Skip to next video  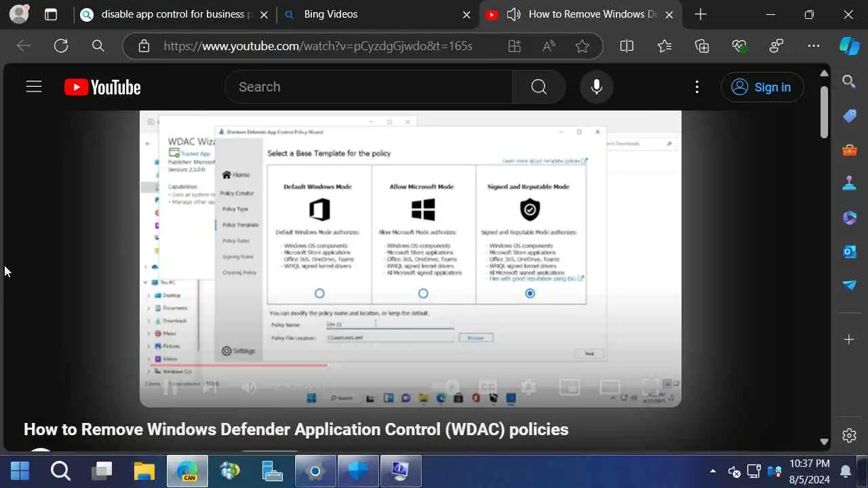point(210,387)
